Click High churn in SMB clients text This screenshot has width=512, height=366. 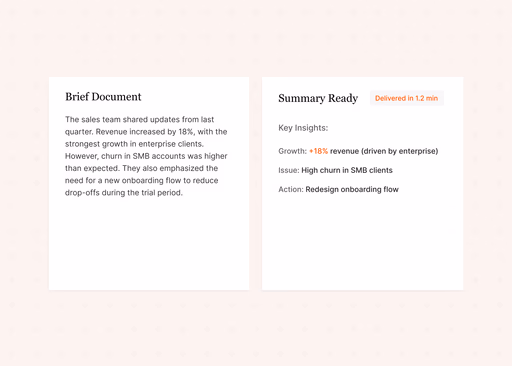(x=347, y=170)
